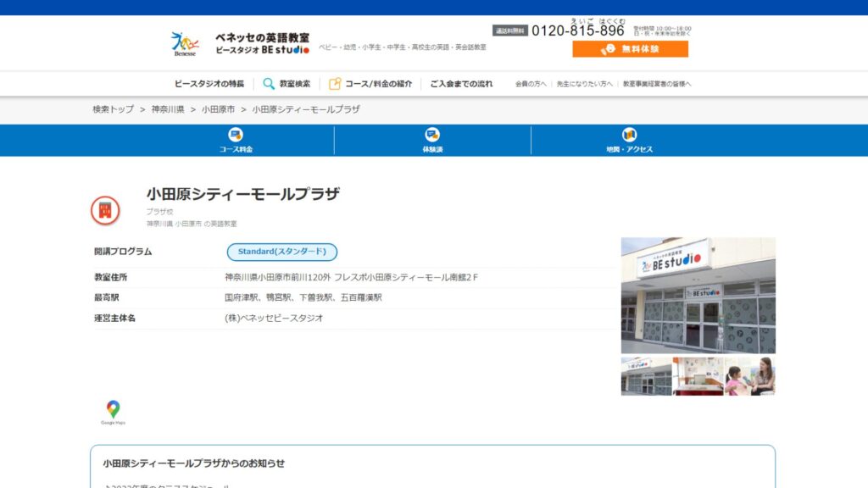Select the first storefront thumbnail

(646, 376)
